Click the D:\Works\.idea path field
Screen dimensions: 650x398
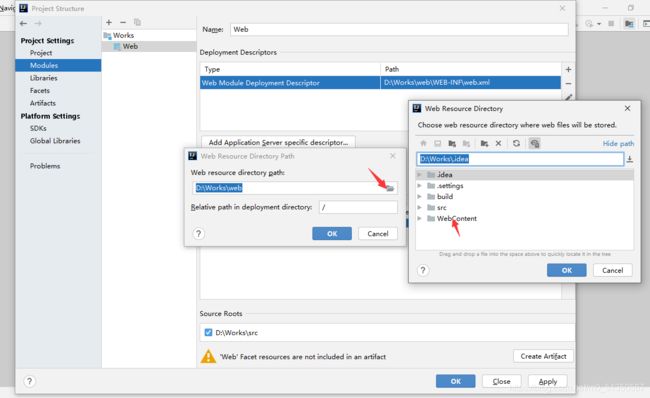[x=520, y=159]
